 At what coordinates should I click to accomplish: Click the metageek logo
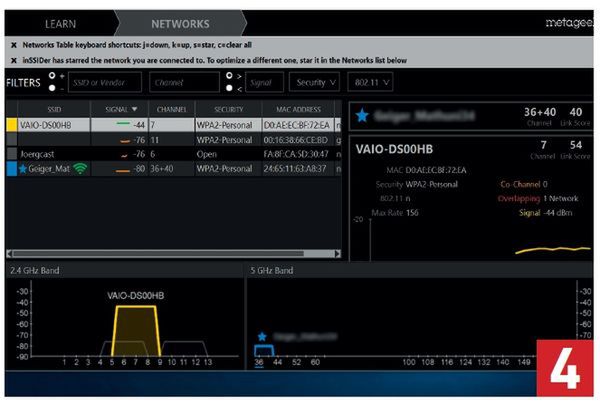click(569, 23)
